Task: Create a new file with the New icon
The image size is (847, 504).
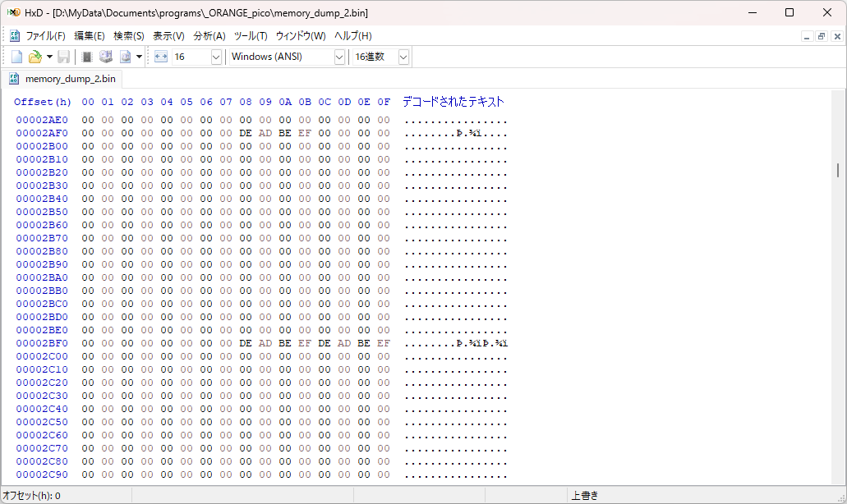Action: tap(16, 56)
